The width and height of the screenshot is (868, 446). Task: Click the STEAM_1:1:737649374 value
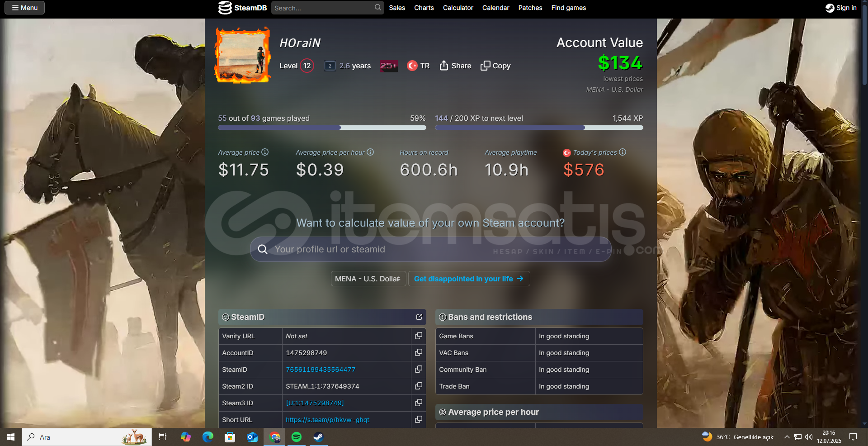pyautogui.click(x=322, y=386)
